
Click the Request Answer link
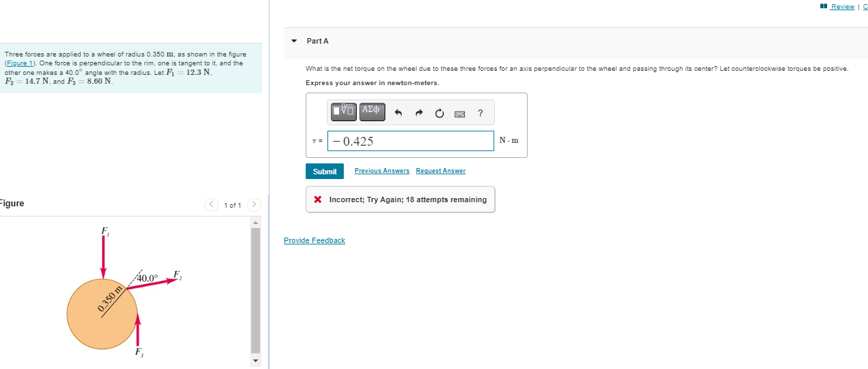pos(440,171)
